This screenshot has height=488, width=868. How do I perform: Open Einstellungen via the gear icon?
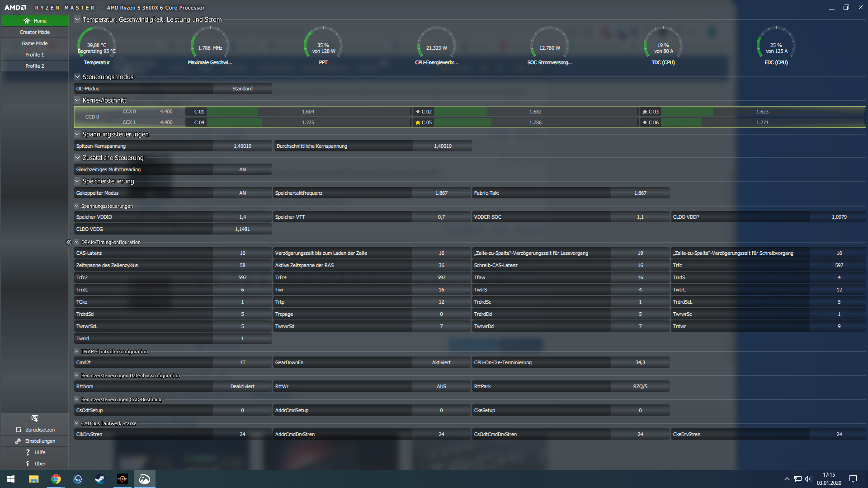point(18,441)
